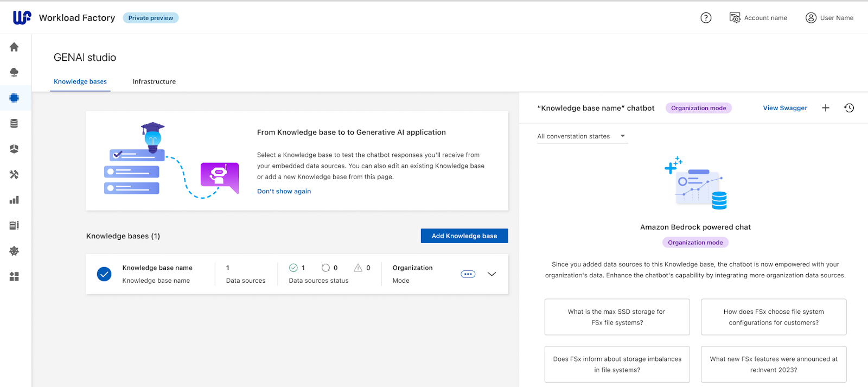
Task: Switch to the Infrastructure tab
Action: 154,81
